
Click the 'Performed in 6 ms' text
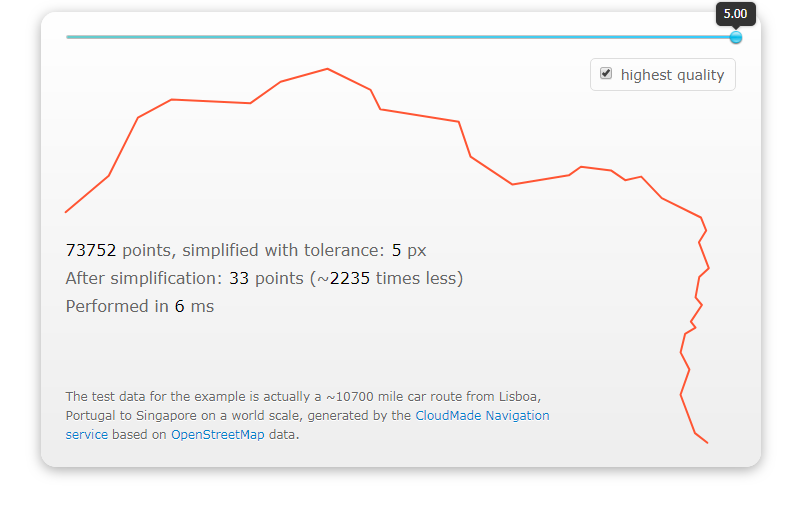point(140,306)
